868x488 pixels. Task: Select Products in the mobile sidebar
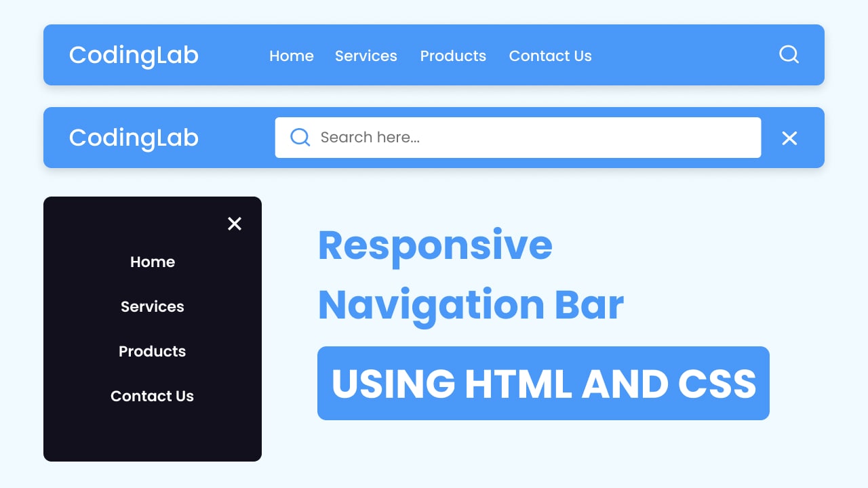pyautogui.click(x=152, y=351)
